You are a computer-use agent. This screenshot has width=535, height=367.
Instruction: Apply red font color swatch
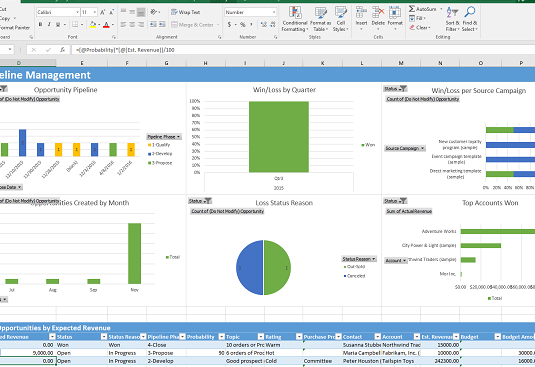[106, 25]
